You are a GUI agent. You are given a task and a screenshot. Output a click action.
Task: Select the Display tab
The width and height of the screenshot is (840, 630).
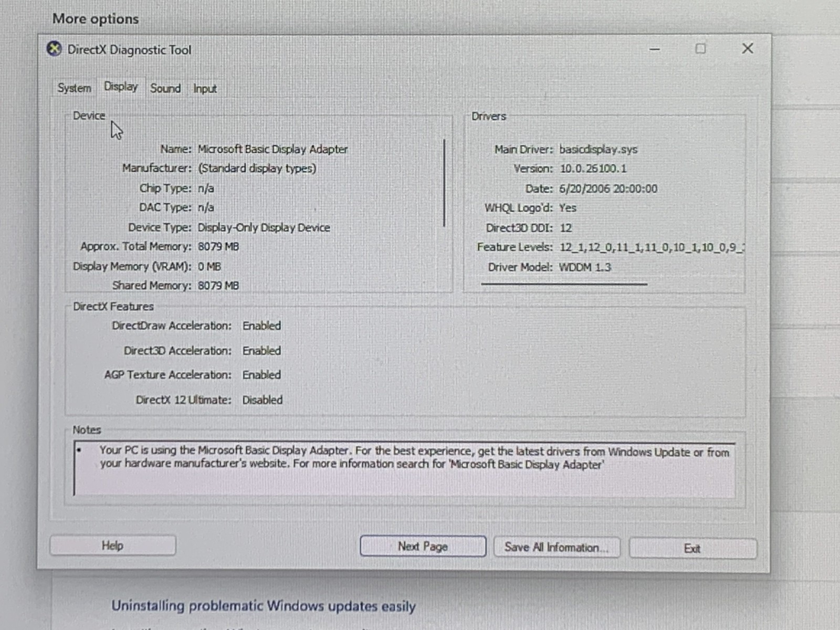(x=121, y=87)
